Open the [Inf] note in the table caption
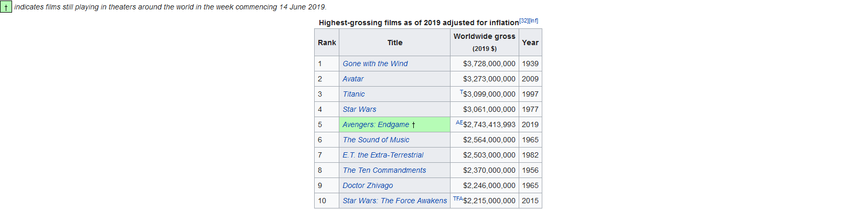The image size is (868, 209). tap(533, 20)
